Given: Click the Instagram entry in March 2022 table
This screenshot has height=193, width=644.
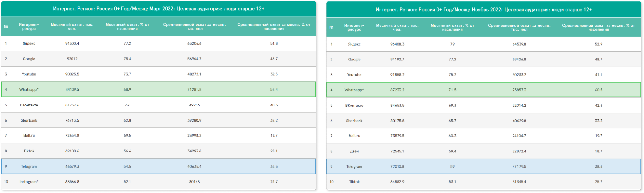Looking at the screenshot, I should tap(29, 182).
